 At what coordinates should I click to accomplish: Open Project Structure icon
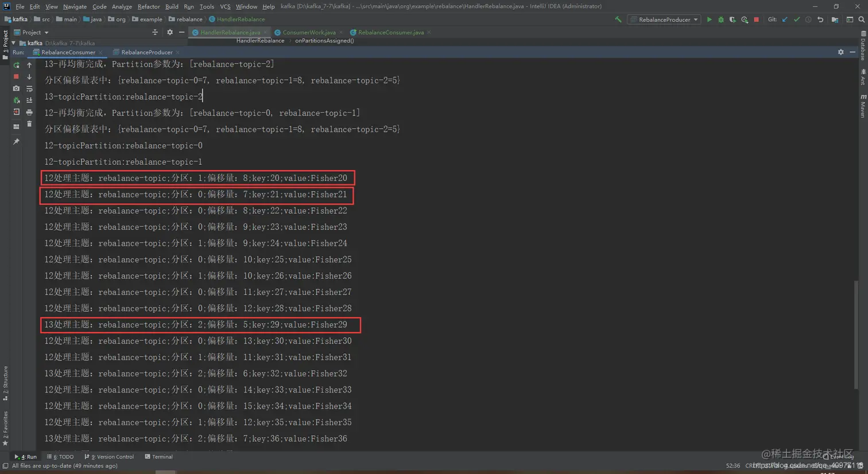[835, 20]
